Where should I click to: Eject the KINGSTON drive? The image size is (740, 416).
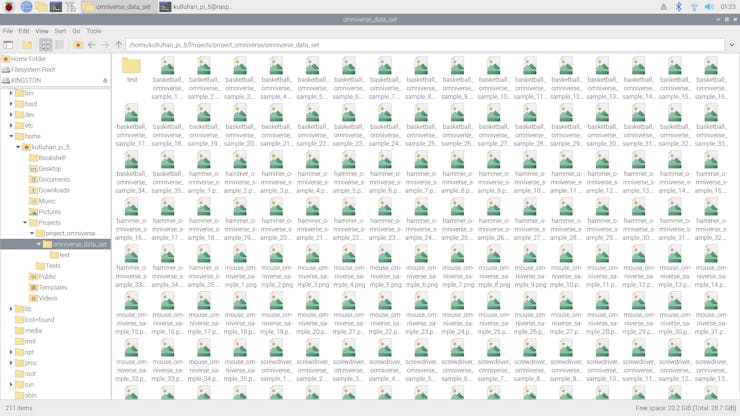coord(105,81)
